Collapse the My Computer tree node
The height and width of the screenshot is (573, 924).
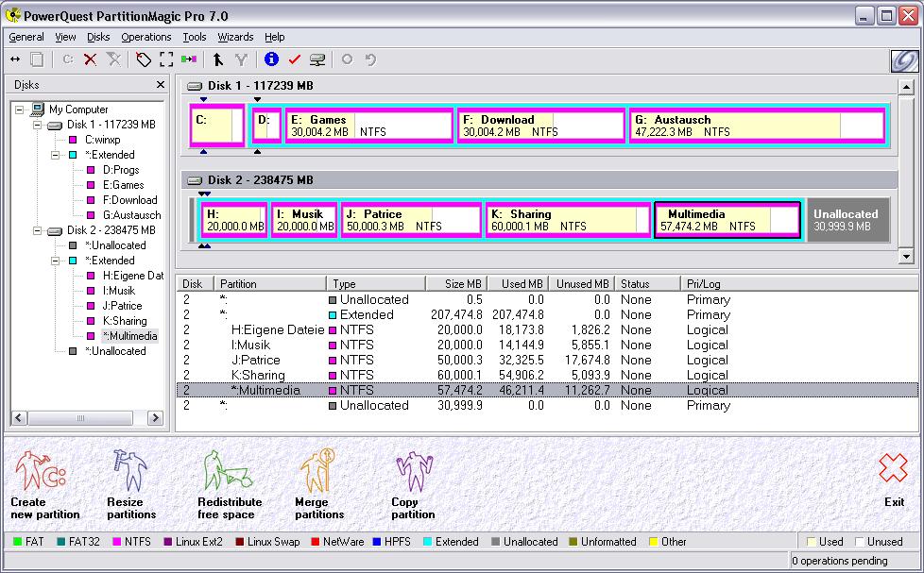coord(20,110)
